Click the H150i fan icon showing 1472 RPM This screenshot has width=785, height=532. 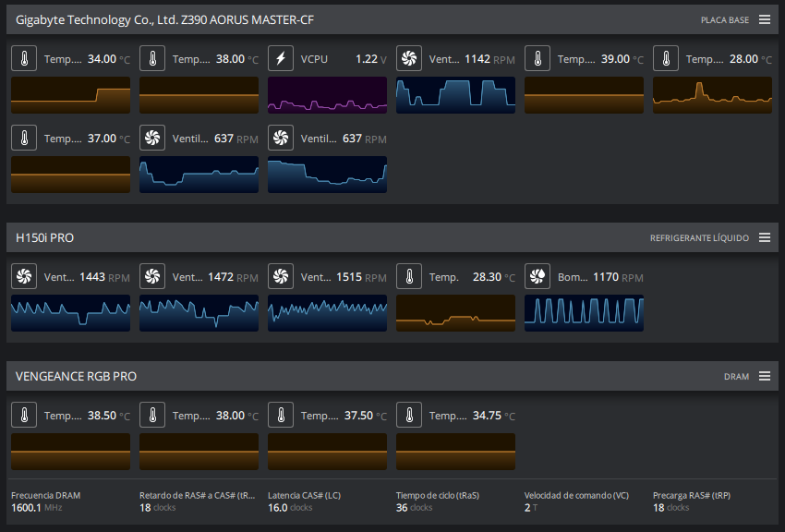tap(152, 276)
